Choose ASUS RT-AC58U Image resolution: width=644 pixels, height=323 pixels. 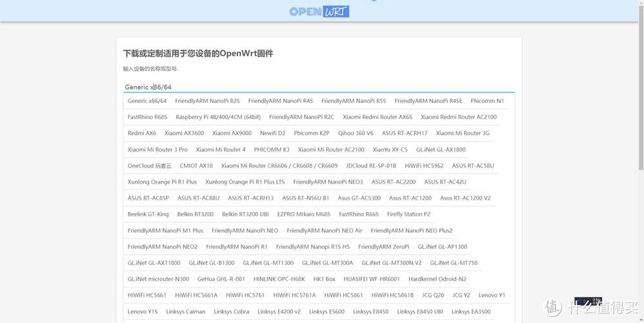coord(473,165)
